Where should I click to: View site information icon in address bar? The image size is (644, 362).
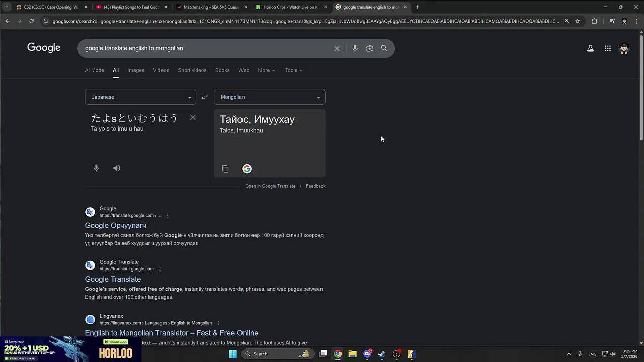(x=46, y=21)
